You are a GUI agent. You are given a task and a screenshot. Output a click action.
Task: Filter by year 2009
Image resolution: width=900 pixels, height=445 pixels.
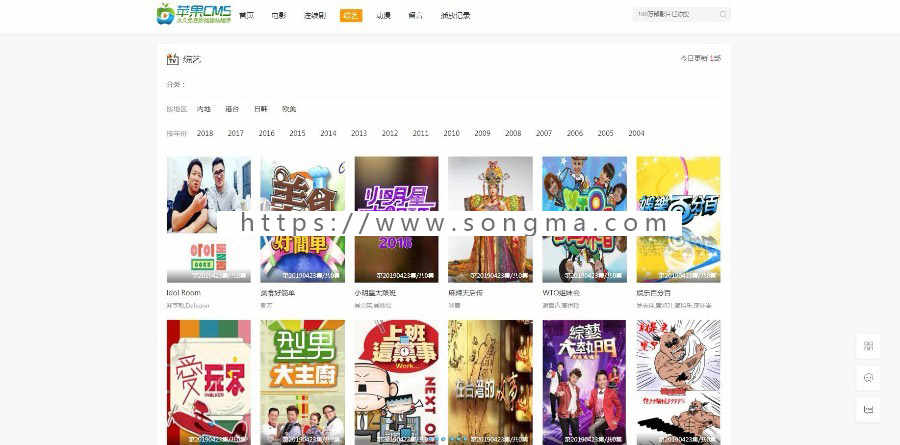(482, 133)
